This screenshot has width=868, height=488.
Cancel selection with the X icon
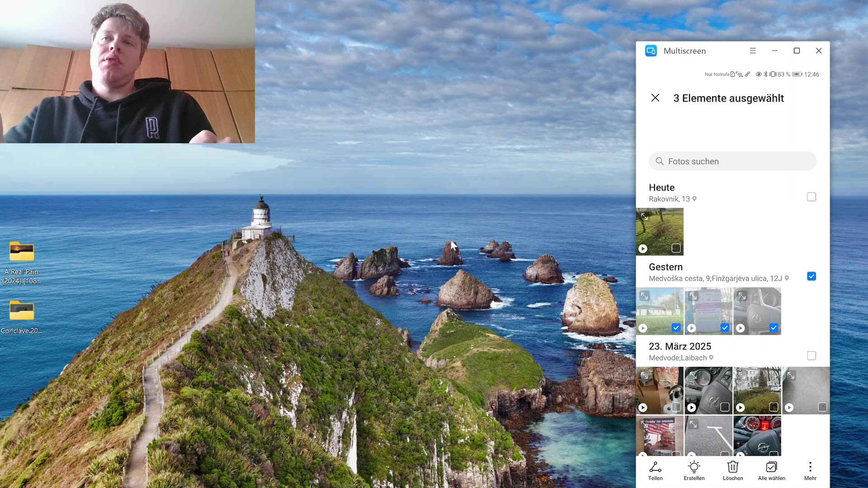click(x=655, y=98)
